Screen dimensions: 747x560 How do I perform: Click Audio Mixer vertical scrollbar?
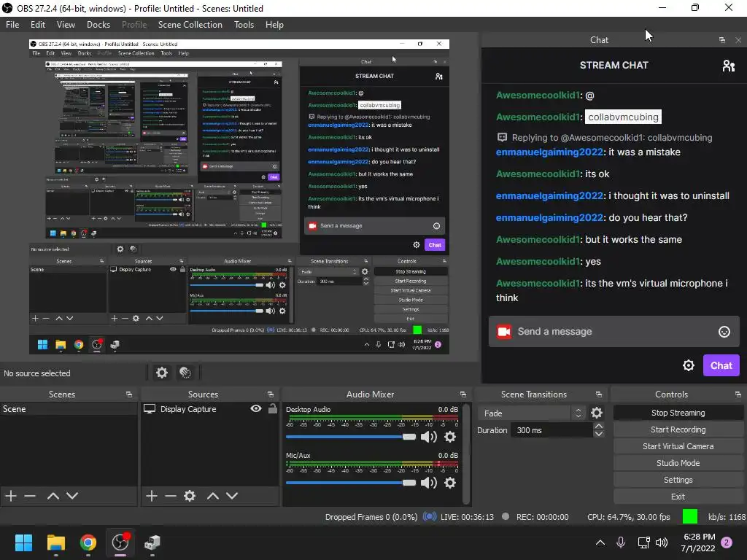click(x=467, y=454)
